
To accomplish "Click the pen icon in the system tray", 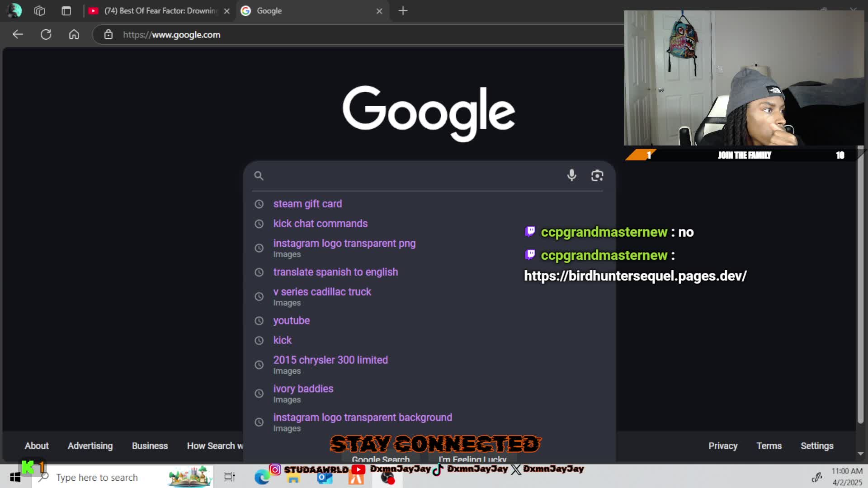I will pyautogui.click(x=816, y=477).
